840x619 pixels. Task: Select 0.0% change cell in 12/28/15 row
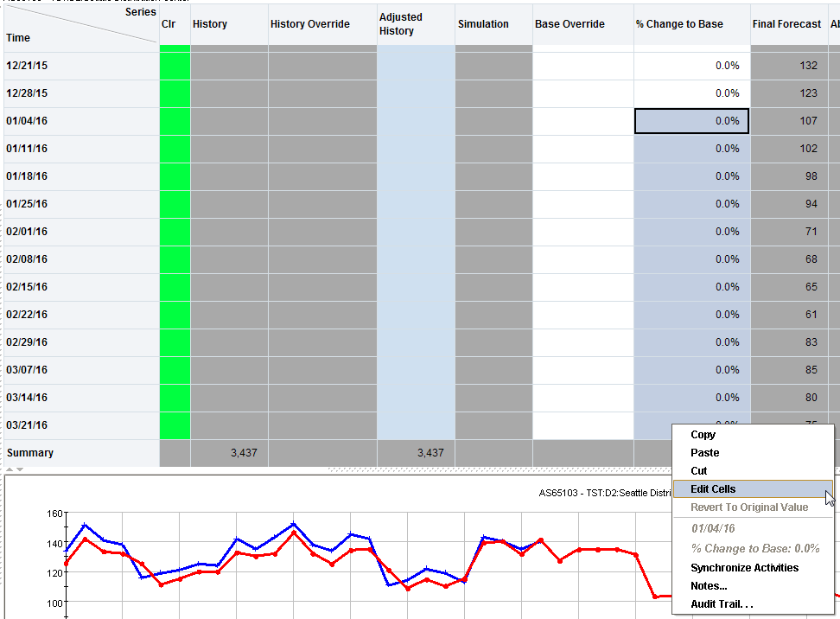(691, 93)
